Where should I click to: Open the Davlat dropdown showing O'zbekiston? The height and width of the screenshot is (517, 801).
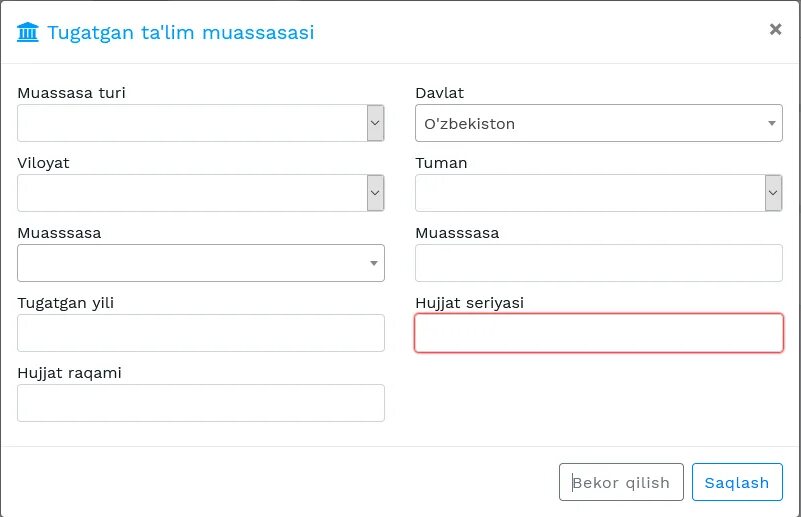tap(598, 123)
